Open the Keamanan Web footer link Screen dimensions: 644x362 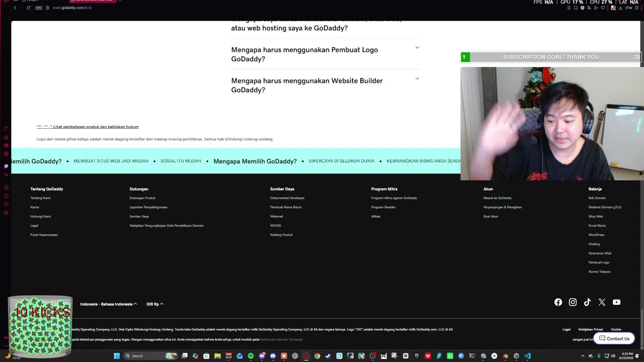[600, 253]
